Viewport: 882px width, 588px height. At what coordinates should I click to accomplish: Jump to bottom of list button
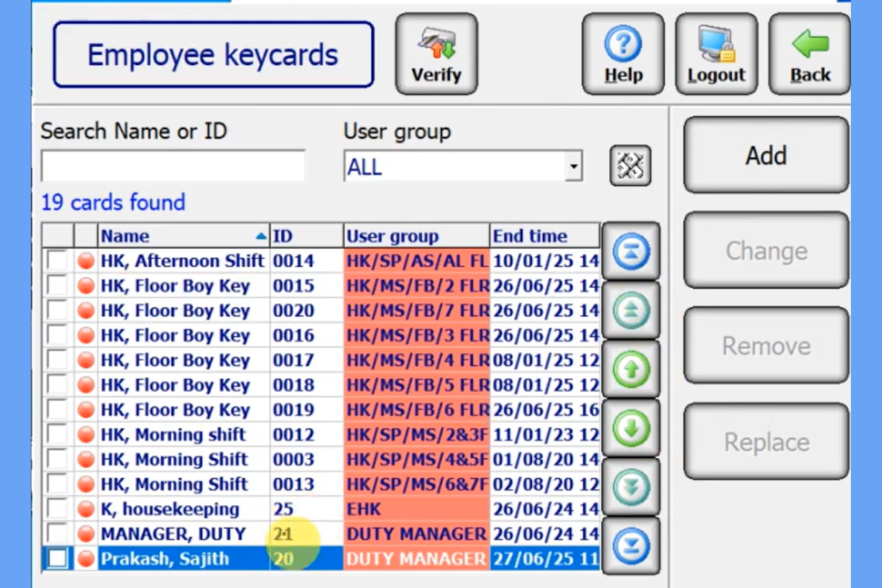coord(631,546)
